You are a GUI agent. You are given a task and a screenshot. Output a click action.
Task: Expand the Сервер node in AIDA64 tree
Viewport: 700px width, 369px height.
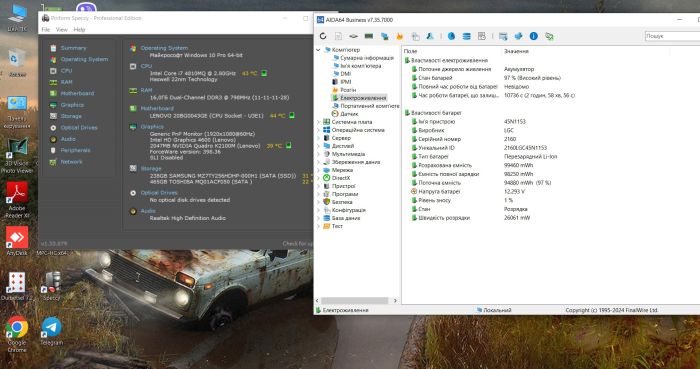(x=318, y=138)
